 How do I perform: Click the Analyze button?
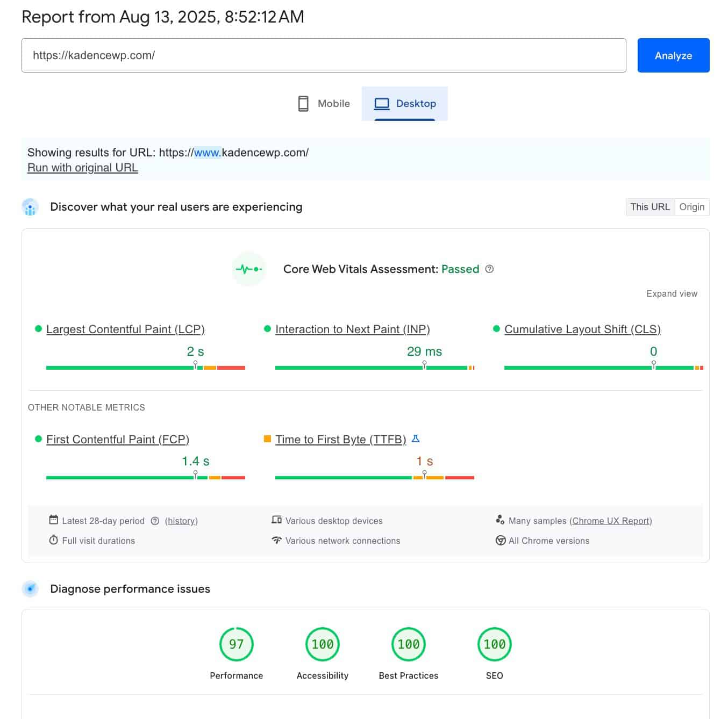[673, 55]
